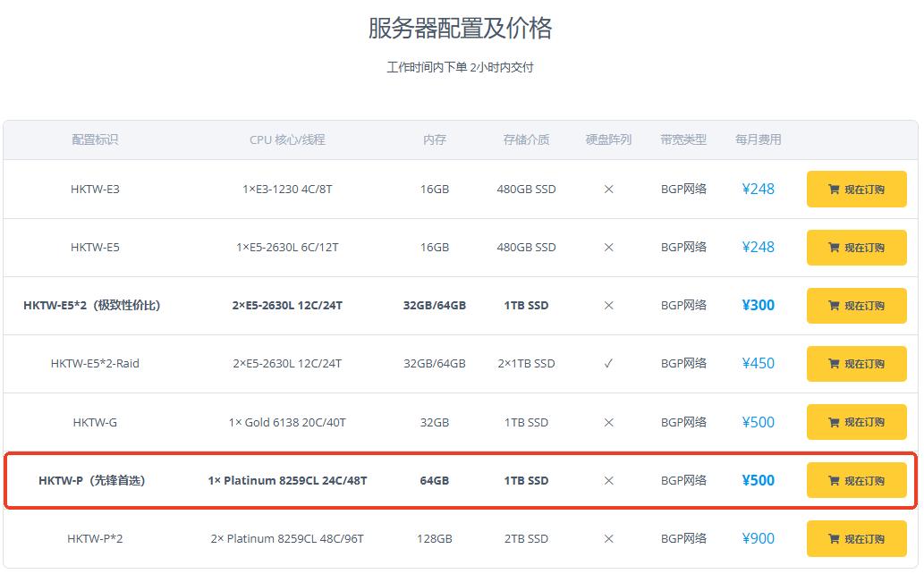
Task: Click the × mark in HKTW-G row
Action: tap(608, 421)
